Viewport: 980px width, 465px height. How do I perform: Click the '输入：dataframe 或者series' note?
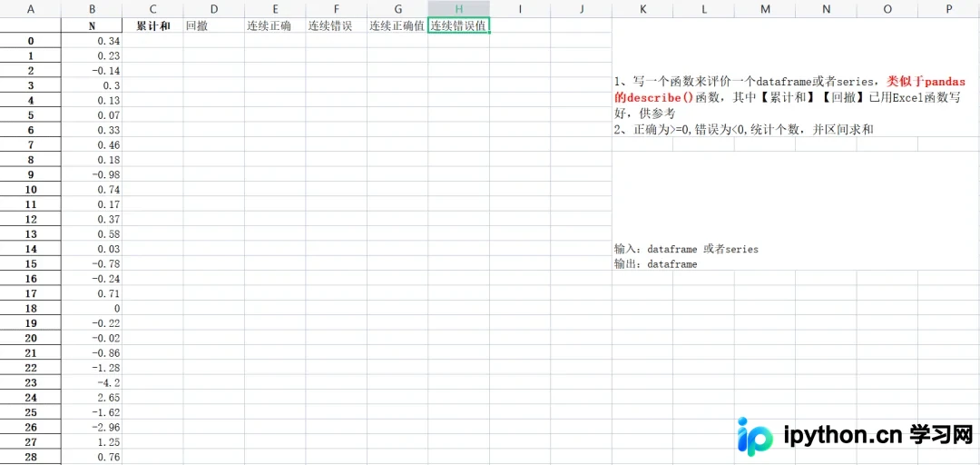click(x=686, y=249)
